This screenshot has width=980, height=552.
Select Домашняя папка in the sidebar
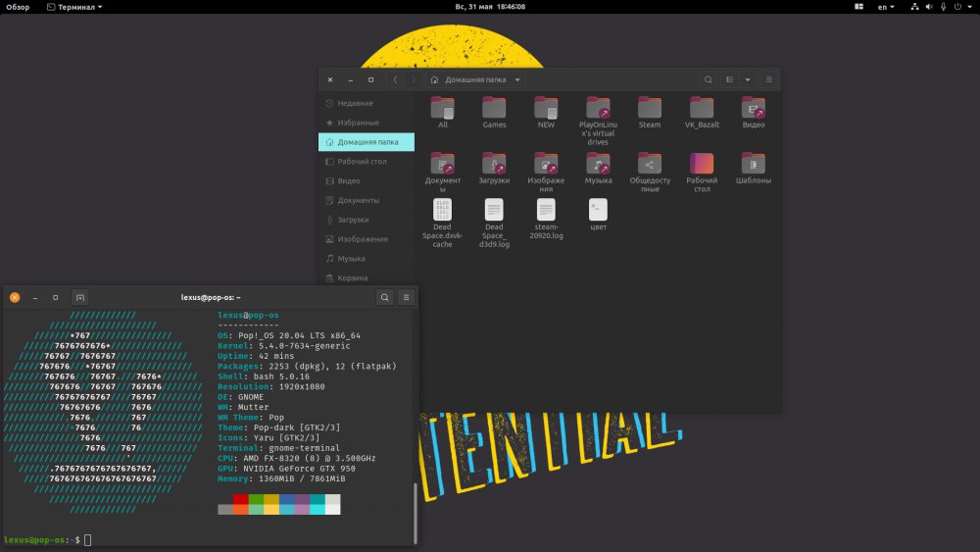pyautogui.click(x=367, y=142)
